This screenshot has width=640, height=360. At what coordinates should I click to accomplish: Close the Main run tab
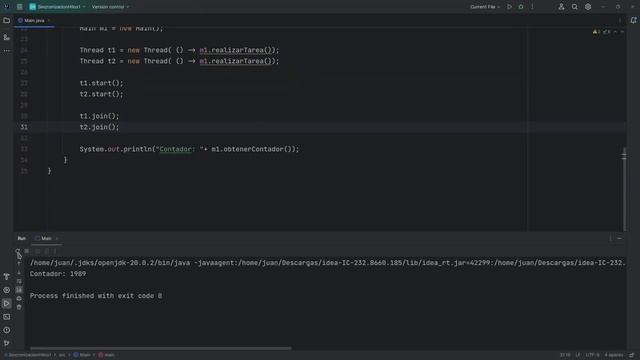pos(57,238)
